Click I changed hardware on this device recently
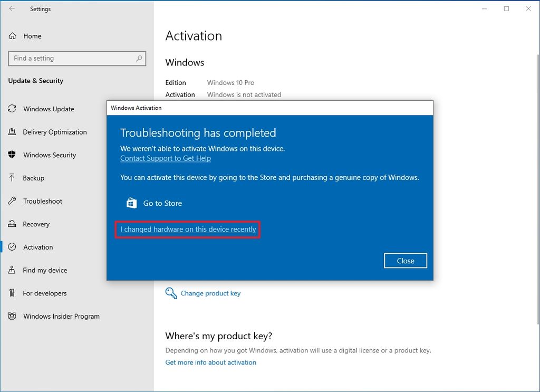The image size is (540, 392). 187,230
